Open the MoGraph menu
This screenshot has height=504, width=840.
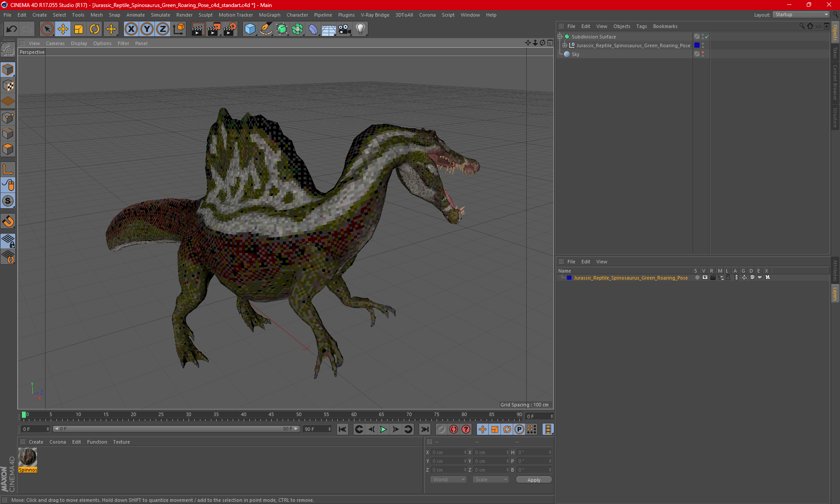point(269,15)
